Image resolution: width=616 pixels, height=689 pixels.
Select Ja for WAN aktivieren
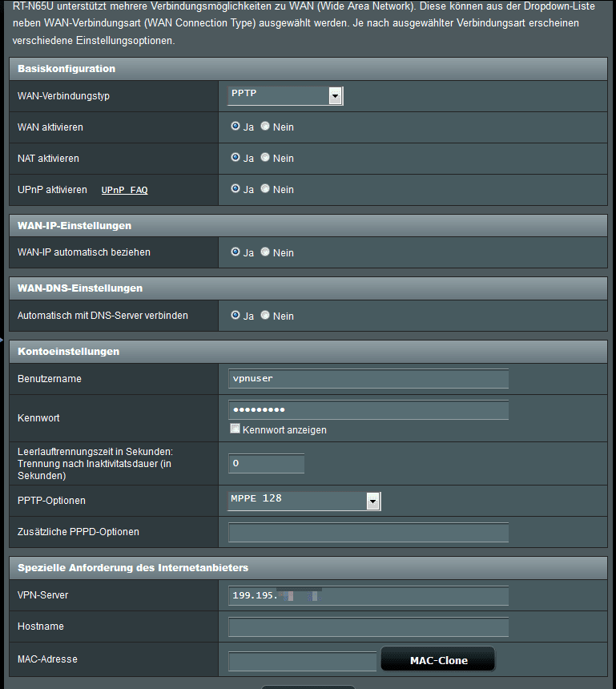pos(236,126)
